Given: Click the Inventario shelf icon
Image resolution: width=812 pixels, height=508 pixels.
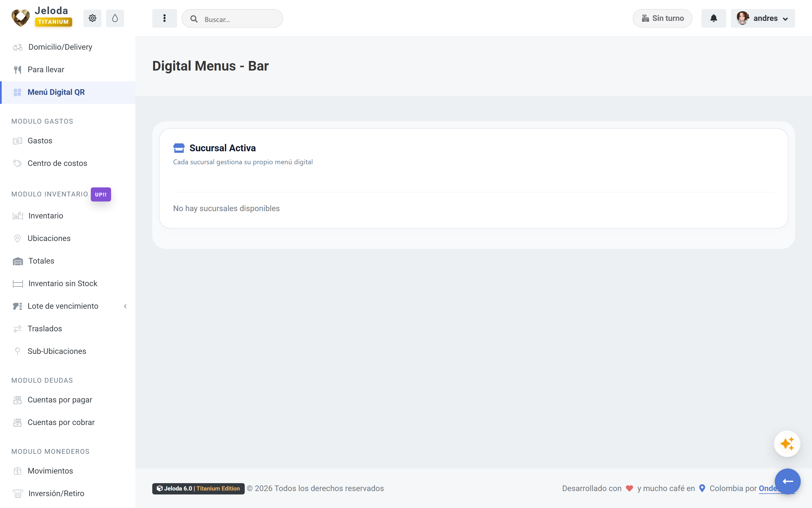Looking at the screenshot, I should click(18, 216).
